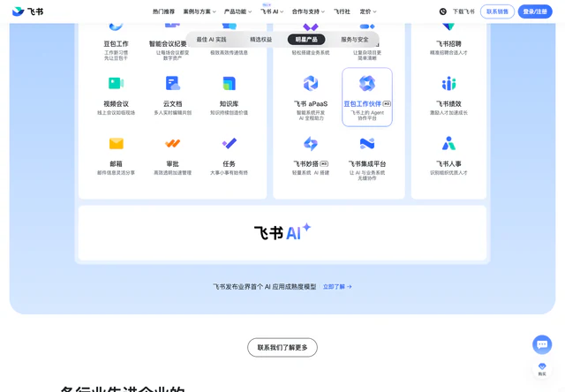Screen dimensions: 565x392
Task: Click the 登录/注册 button
Action: tap(535, 11)
